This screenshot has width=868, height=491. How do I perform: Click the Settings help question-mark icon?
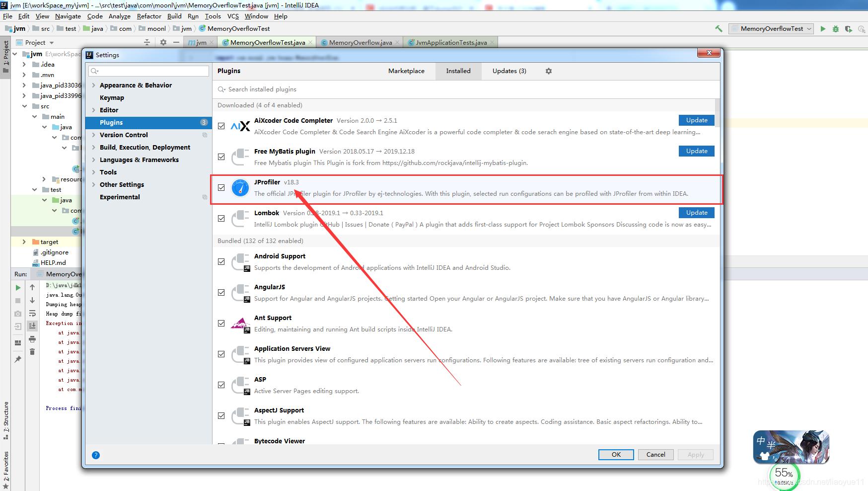[x=96, y=455]
